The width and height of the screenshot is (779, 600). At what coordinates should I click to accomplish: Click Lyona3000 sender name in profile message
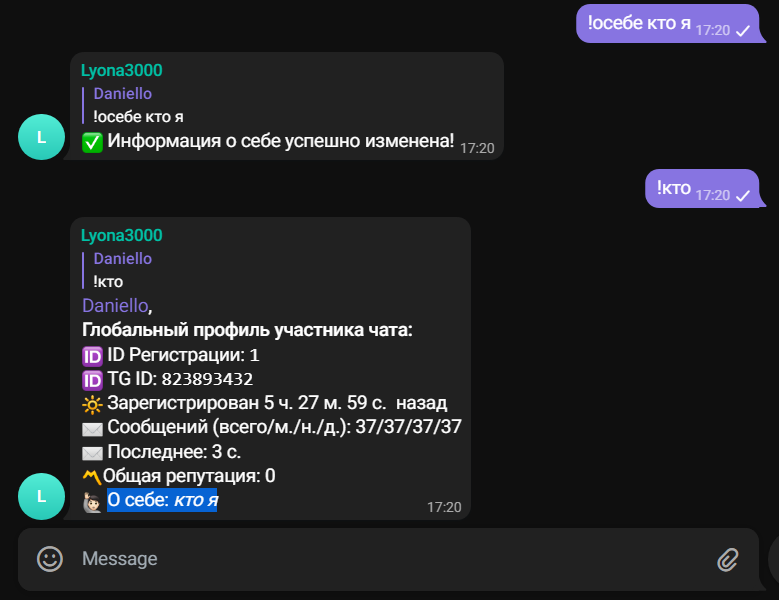[x=121, y=236]
